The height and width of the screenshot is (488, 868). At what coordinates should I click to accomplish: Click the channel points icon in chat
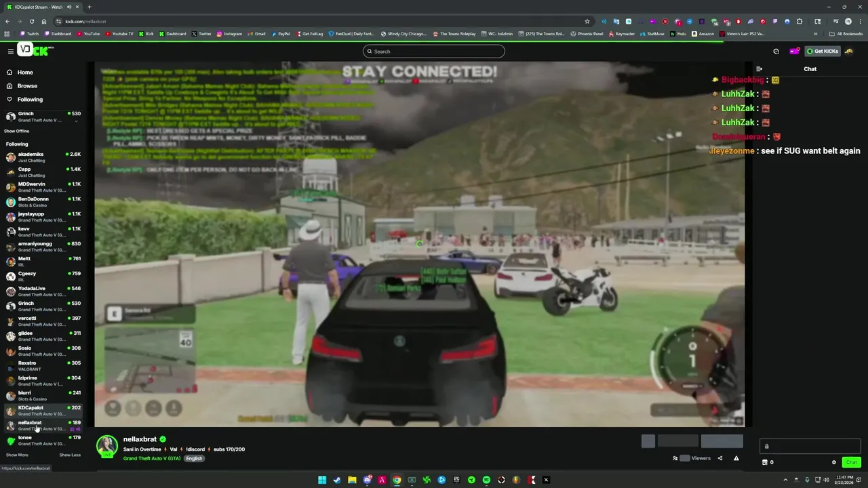(x=765, y=462)
